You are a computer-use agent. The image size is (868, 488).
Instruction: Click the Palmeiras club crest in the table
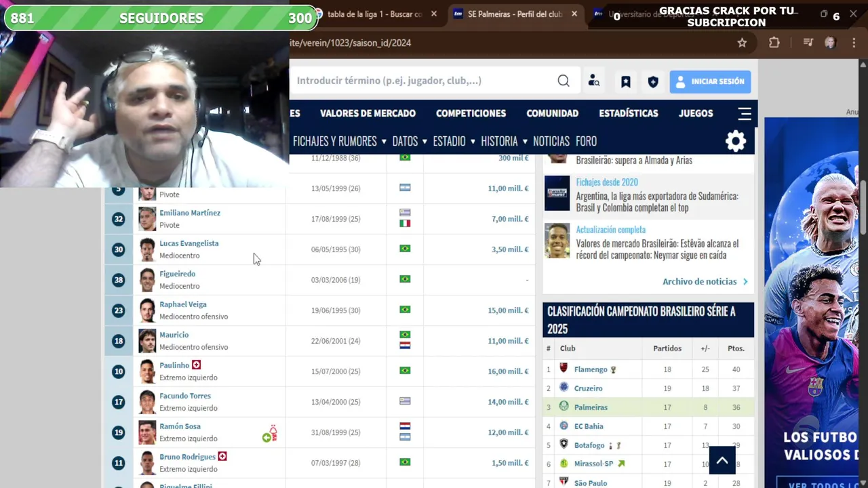pyautogui.click(x=564, y=407)
